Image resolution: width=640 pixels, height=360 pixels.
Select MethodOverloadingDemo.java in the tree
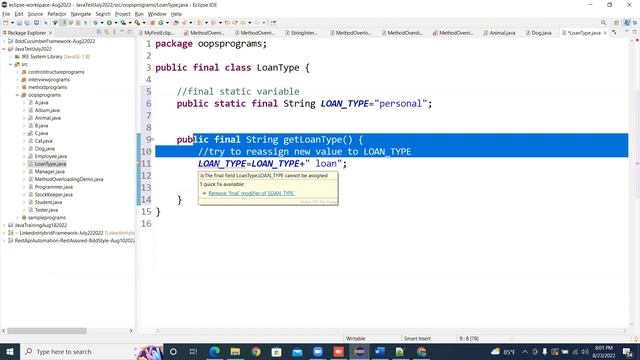pos(69,179)
